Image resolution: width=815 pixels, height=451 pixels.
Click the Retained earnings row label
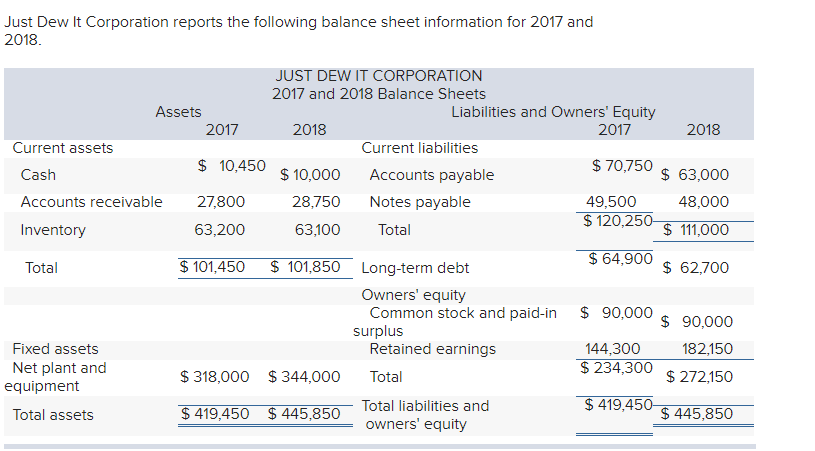click(x=432, y=349)
